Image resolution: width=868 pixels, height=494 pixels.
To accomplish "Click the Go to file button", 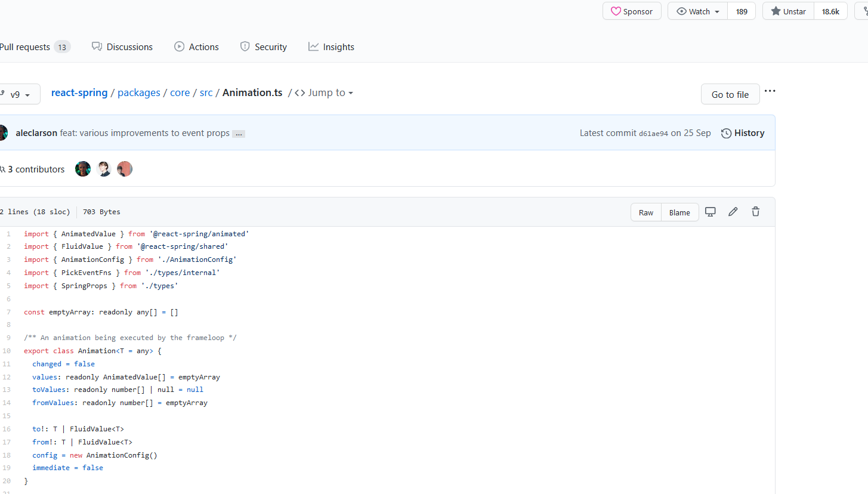I will pos(730,94).
